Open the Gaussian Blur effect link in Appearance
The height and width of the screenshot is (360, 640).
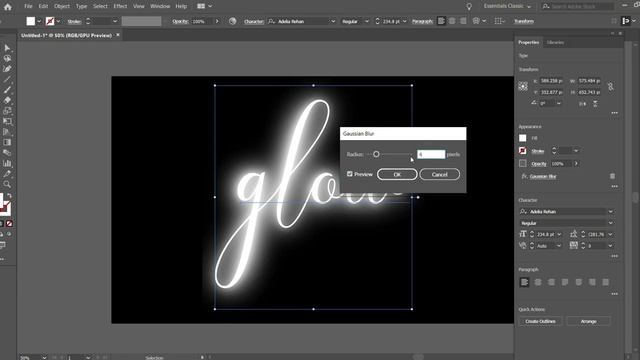543,176
